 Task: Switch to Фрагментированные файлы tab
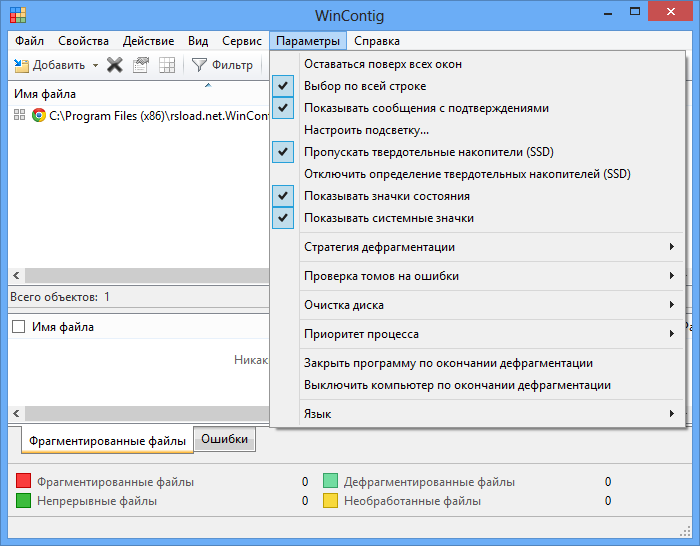(107, 441)
